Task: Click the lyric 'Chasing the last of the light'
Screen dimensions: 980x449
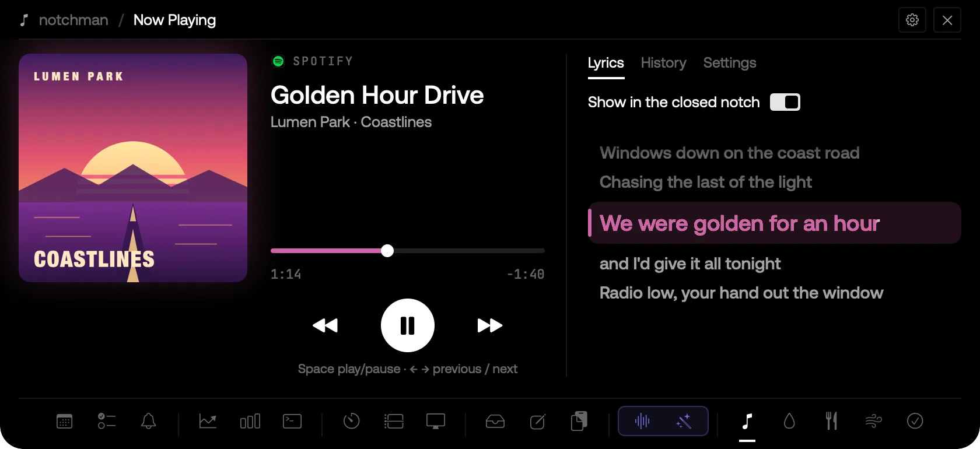Action: [706, 182]
